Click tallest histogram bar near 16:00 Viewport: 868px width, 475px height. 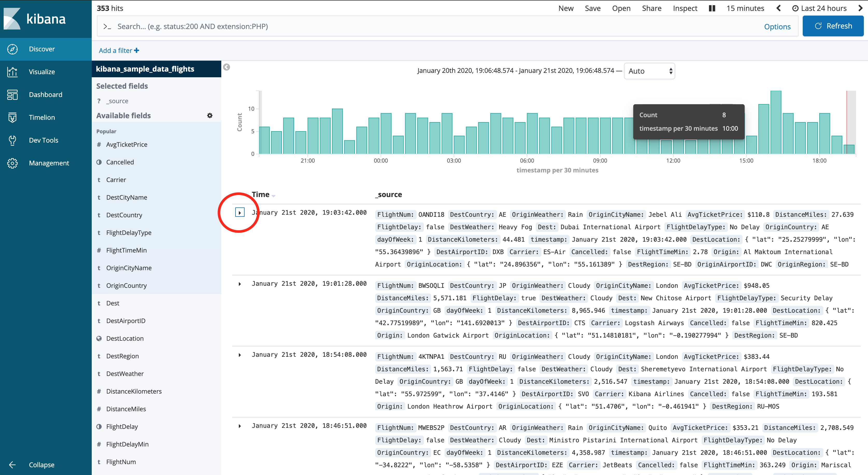(776, 122)
